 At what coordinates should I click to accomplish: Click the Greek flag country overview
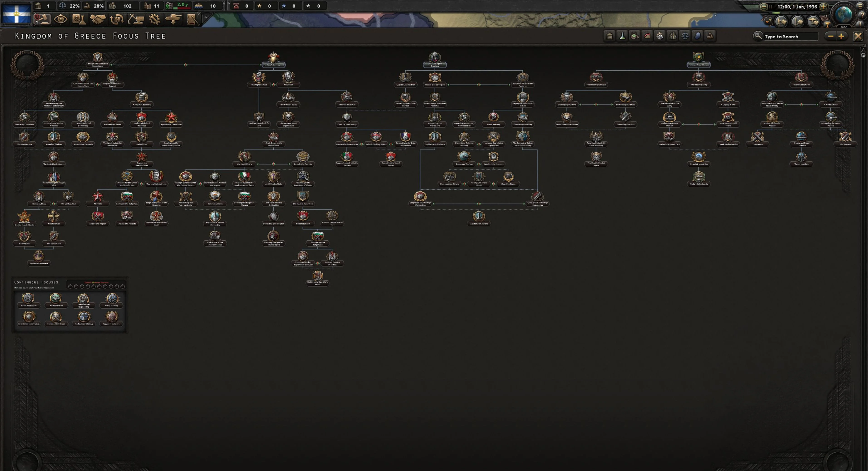click(x=16, y=13)
